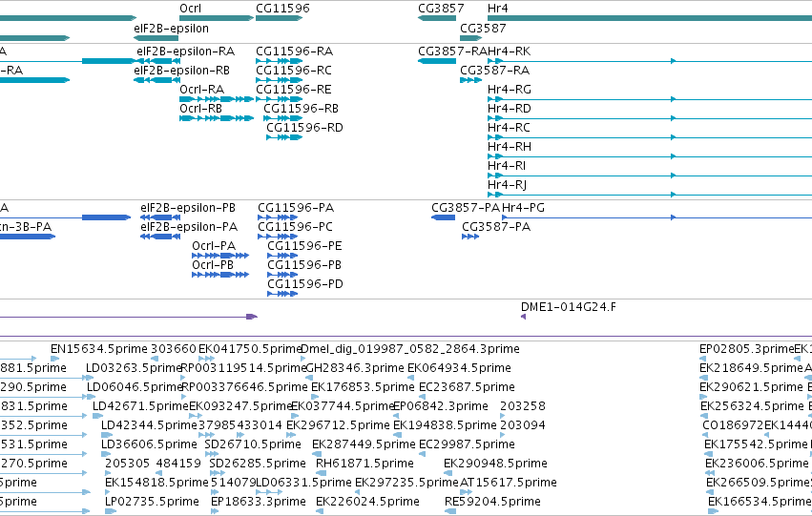Click the CG3587 gene label
This screenshot has width=812, height=516.
pyautogui.click(x=483, y=29)
